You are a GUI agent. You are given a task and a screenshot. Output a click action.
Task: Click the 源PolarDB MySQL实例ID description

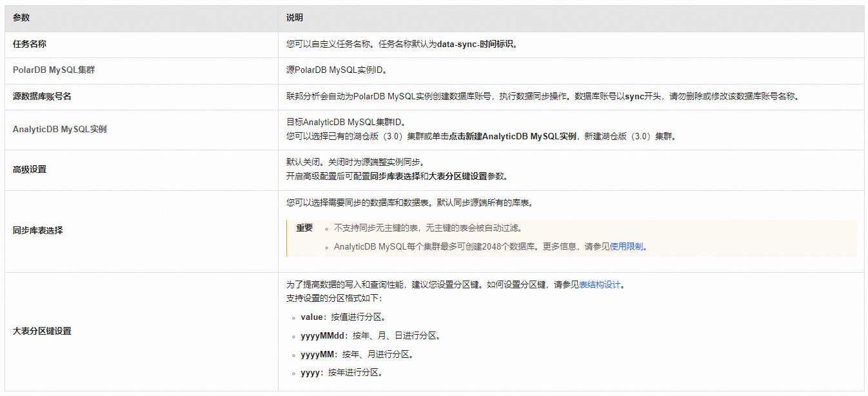point(336,70)
